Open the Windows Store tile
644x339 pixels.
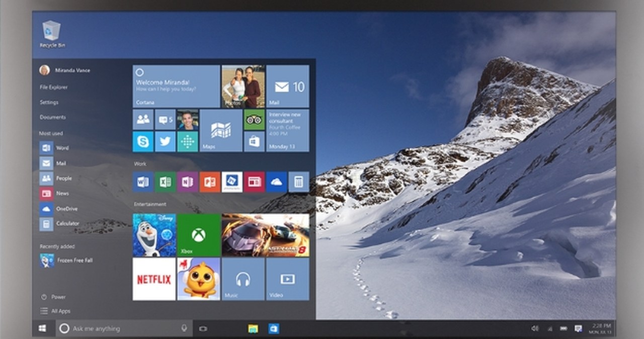click(254, 142)
